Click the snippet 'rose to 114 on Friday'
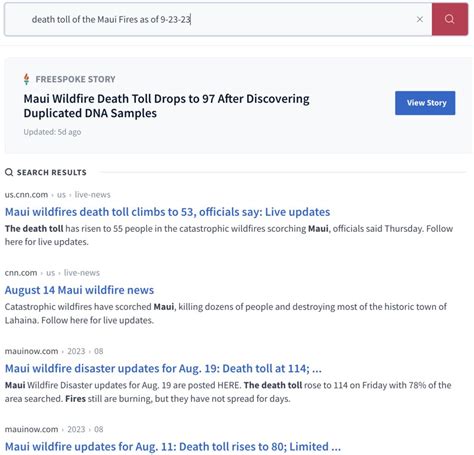 click(228, 392)
